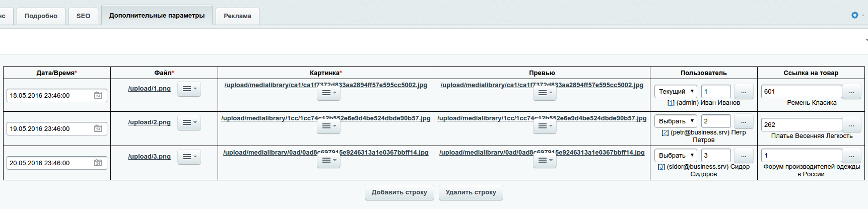Click the settings gear icon
The image size is (868, 209).
coord(854,15)
